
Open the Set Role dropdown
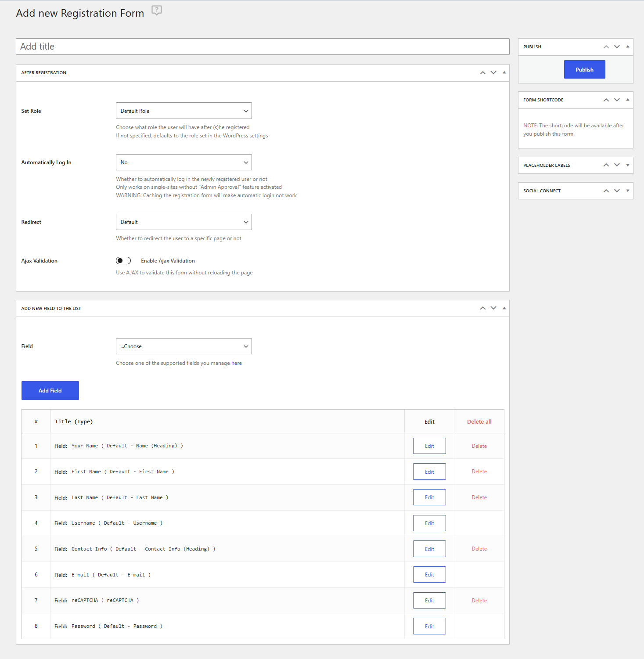tap(184, 111)
